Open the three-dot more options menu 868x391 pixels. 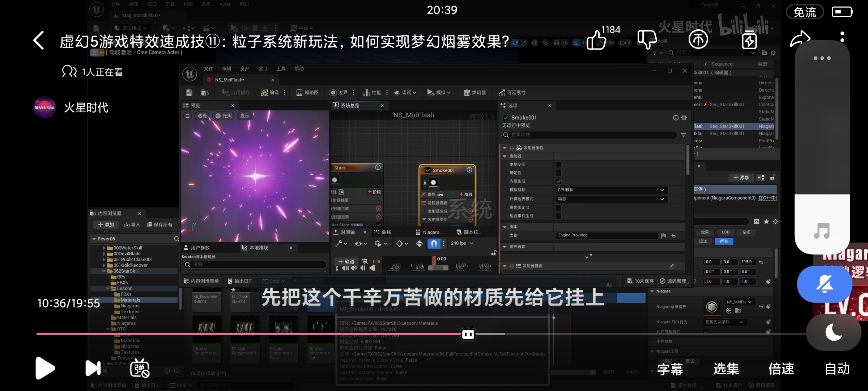(x=842, y=37)
